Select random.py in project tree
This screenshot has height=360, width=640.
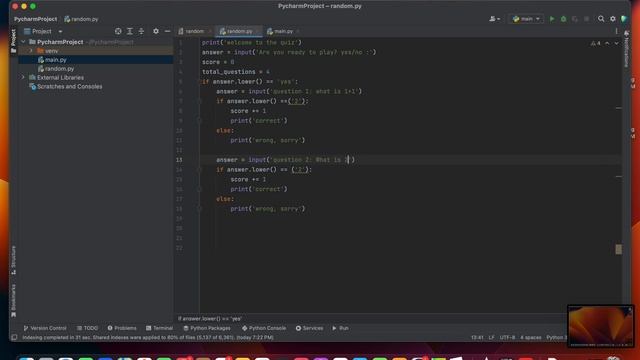tap(96, 69)
